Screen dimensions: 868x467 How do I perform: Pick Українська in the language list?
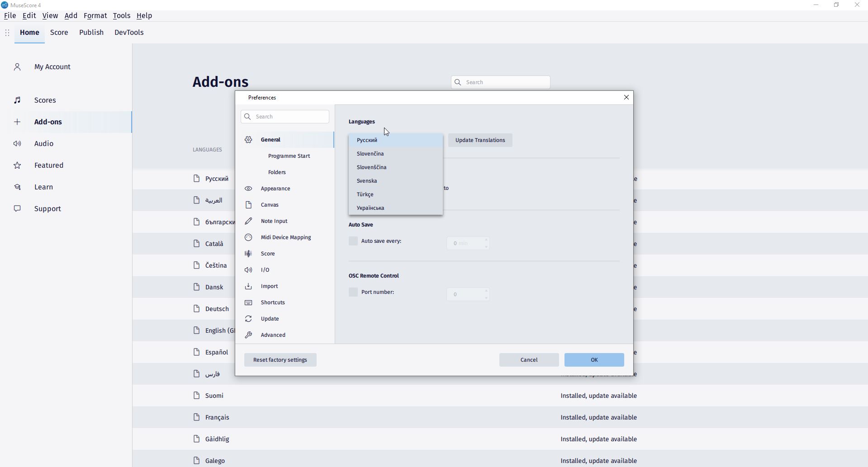pos(396,208)
